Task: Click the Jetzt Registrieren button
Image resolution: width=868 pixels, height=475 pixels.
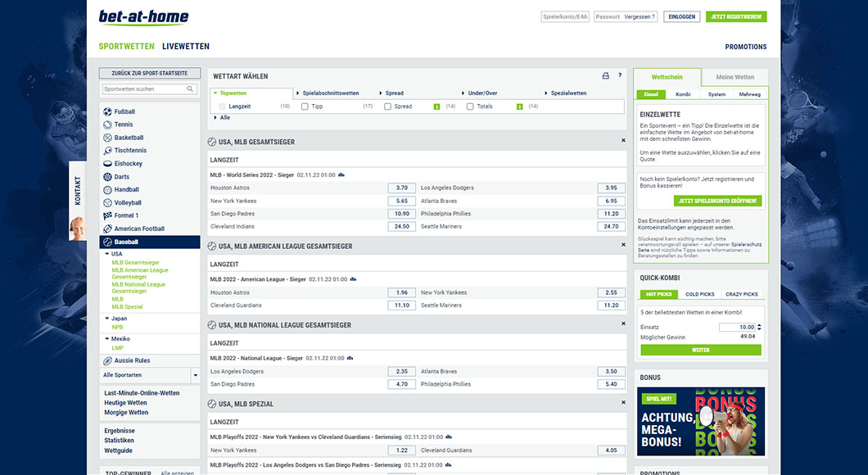Action: click(736, 16)
